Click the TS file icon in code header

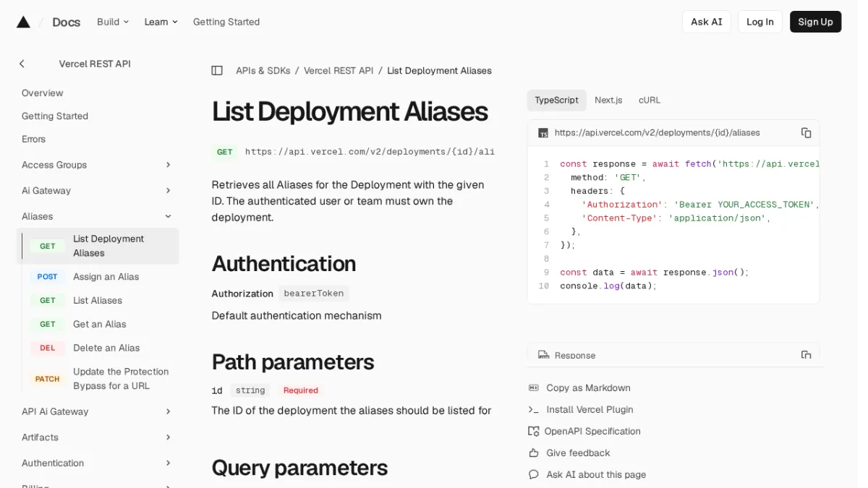coord(543,133)
